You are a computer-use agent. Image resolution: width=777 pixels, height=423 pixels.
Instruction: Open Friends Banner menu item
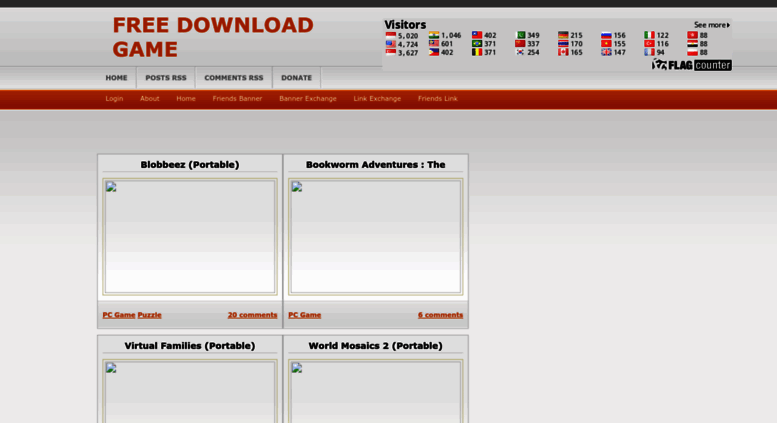(x=237, y=99)
